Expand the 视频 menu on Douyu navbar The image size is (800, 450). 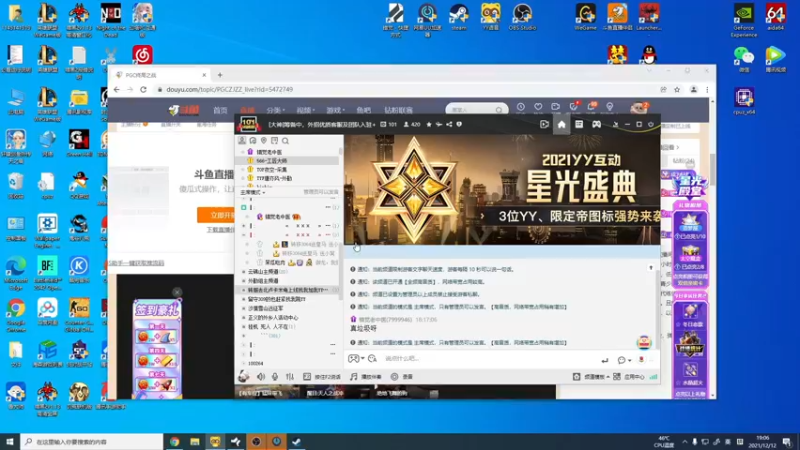306,110
